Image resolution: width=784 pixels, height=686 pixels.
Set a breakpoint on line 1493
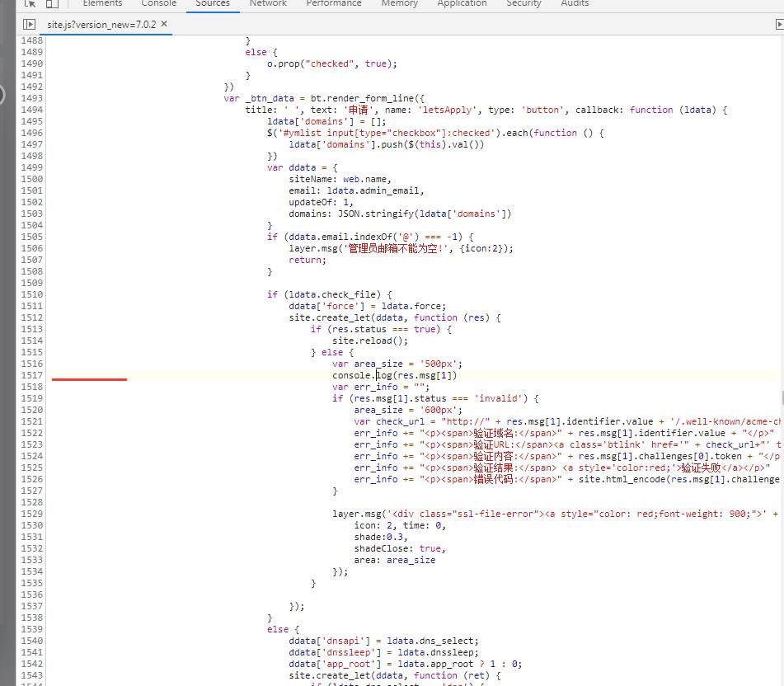(32, 98)
